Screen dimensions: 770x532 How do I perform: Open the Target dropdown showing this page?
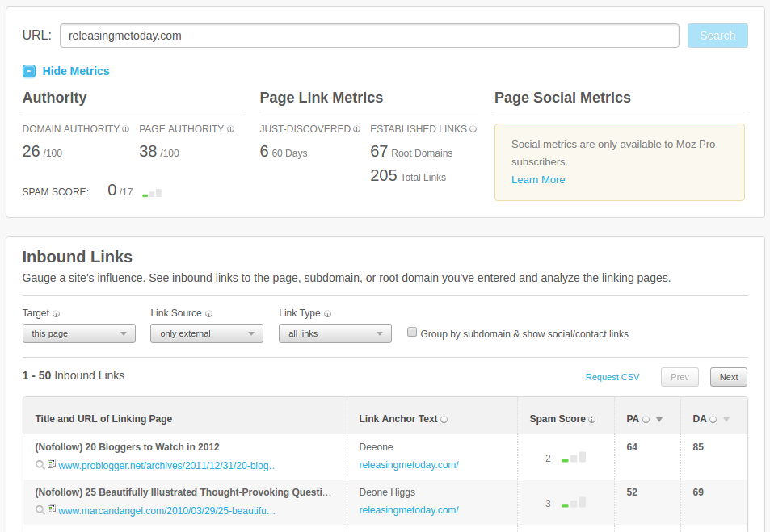(x=78, y=333)
